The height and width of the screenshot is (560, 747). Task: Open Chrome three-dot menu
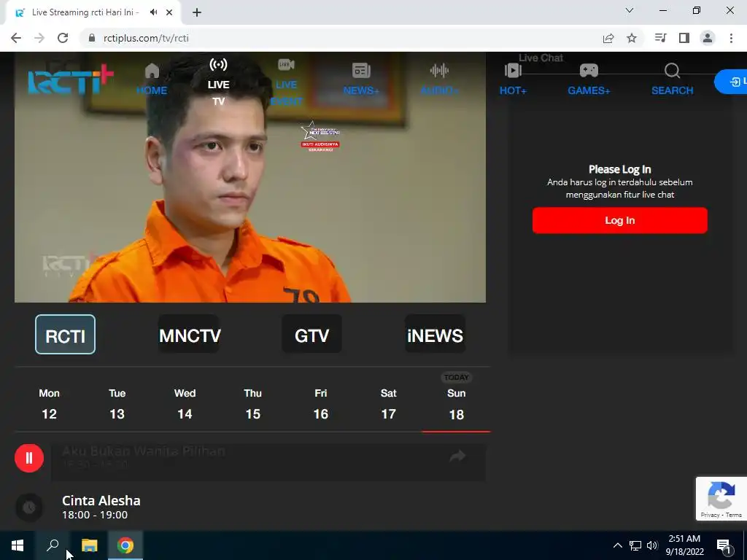coord(731,38)
